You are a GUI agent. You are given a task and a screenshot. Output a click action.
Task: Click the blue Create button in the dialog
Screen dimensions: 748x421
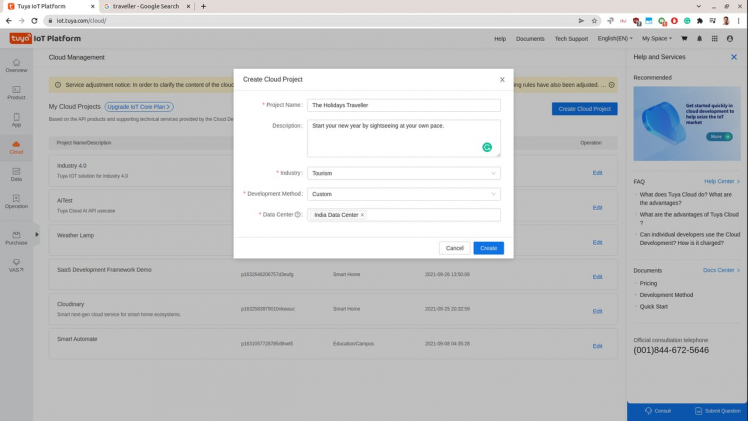[x=488, y=248]
